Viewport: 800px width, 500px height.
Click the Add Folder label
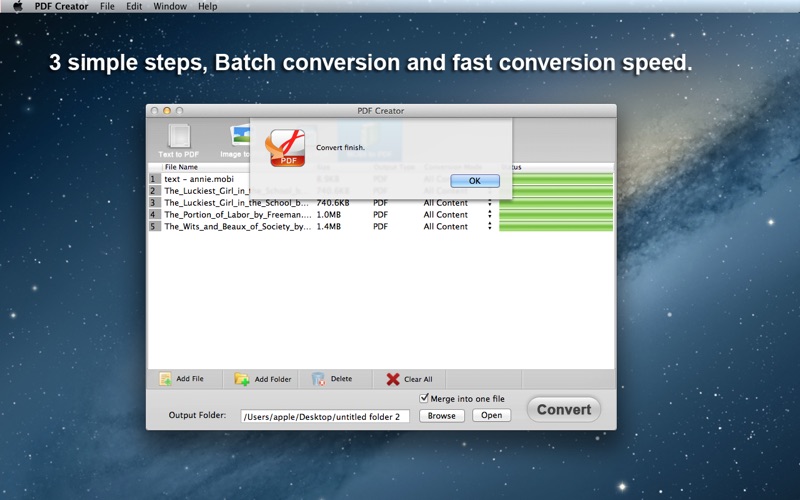273,379
